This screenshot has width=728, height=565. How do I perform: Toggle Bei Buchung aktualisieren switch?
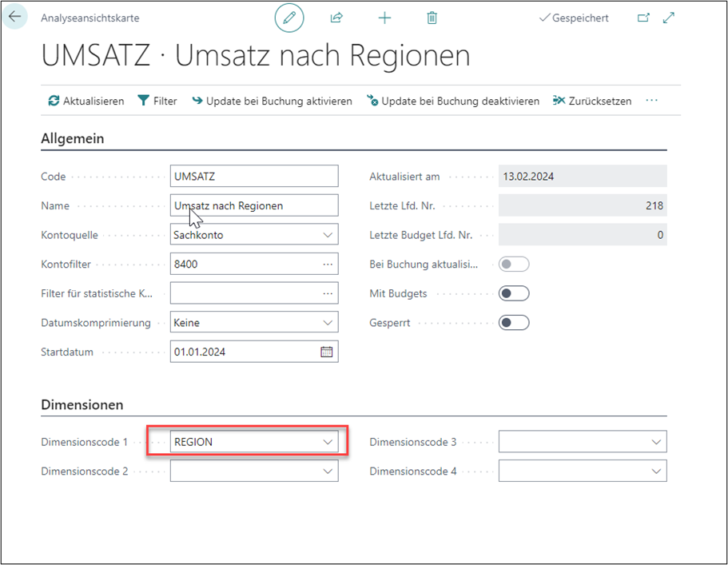[x=514, y=265]
